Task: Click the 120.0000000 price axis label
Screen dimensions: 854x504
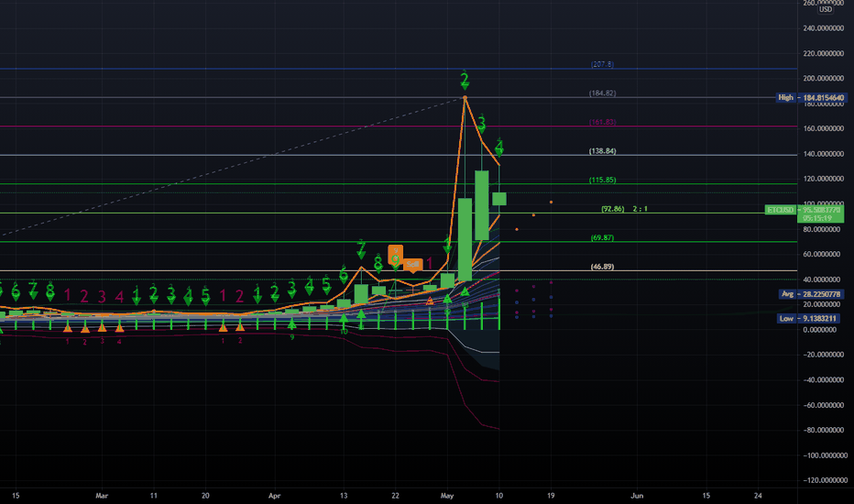Action: [x=823, y=179]
